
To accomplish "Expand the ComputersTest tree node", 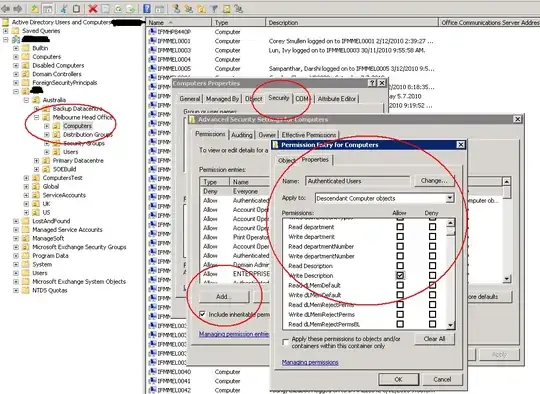I will click(26, 178).
